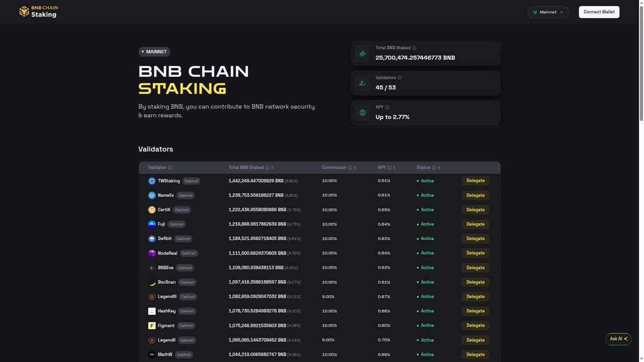Click the CertiK validator name
Screen dimensions: 644x362
164,210
